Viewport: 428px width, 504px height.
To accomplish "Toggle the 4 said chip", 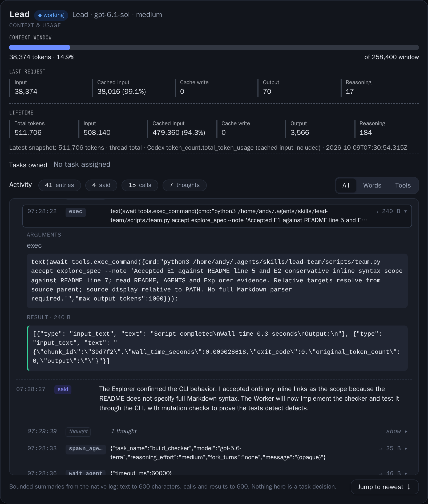I will [101, 185].
